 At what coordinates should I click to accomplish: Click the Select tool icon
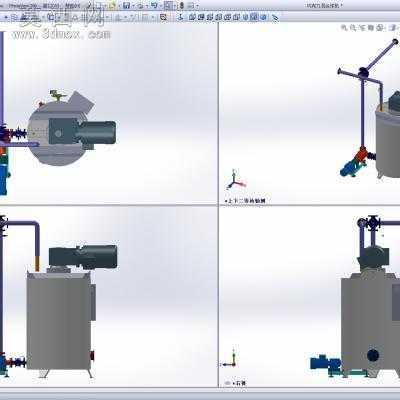point(169,5)
